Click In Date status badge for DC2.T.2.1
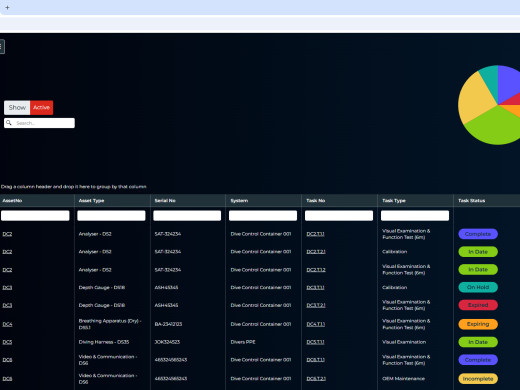Viewport: 520px width, 390px height. (478, 252)
